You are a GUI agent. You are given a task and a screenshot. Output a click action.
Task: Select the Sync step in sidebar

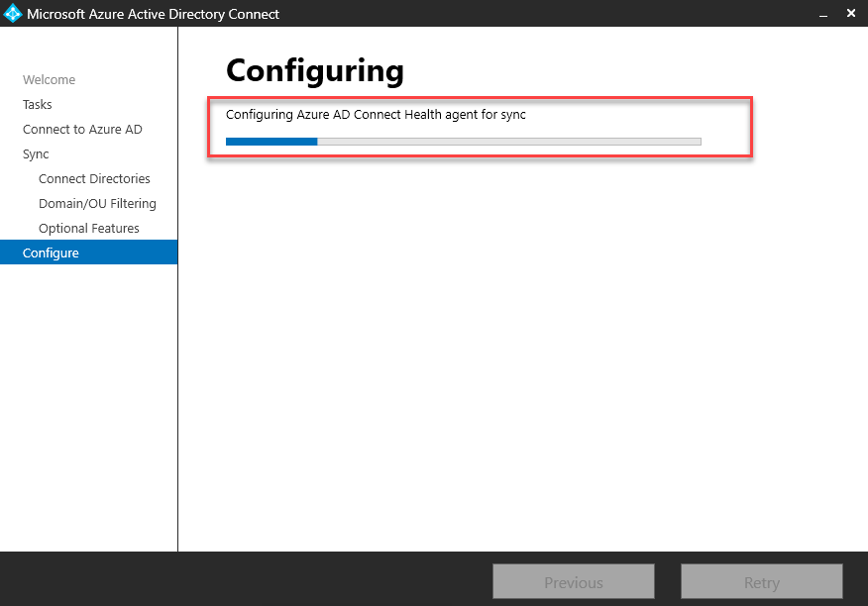(x=36, y=153)
